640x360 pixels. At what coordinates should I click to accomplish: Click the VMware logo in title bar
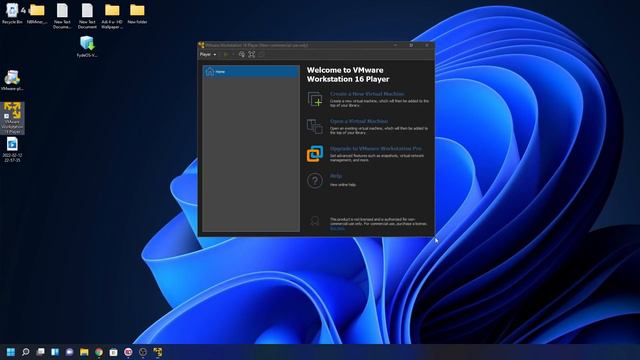pos(201,45)
